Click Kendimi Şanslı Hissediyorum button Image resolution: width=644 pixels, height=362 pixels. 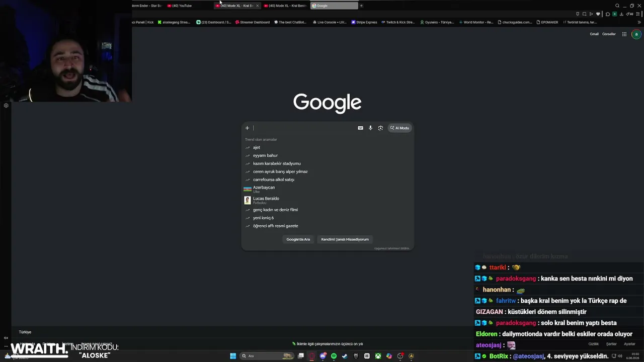pos(345,239)
